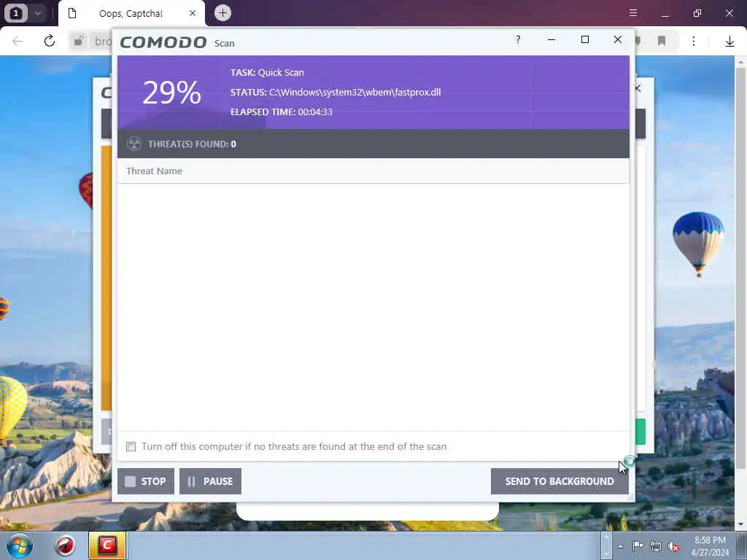This screenshot has height=560, width=747.
Task: Enable turn off computer after scan checkbox
Action: tap(131, 447)
